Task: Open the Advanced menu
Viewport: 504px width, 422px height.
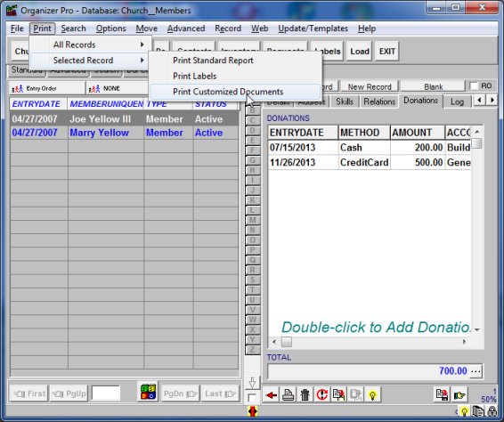Action: coord(186,28)
